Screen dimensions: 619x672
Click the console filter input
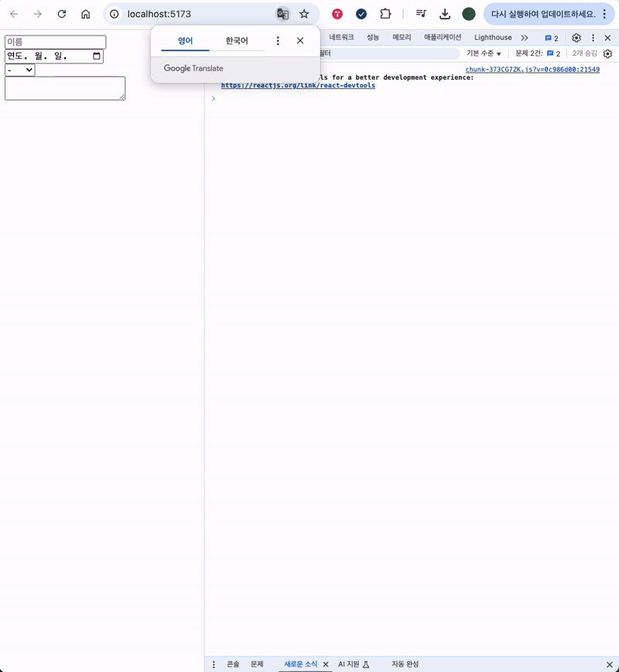coord(388,53)
